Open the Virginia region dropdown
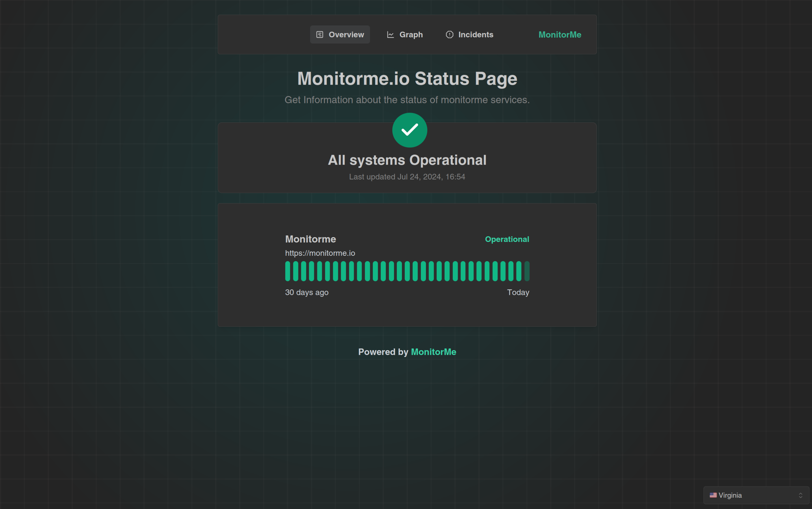This screenshot has width=812, height=509. coord(756,495)
